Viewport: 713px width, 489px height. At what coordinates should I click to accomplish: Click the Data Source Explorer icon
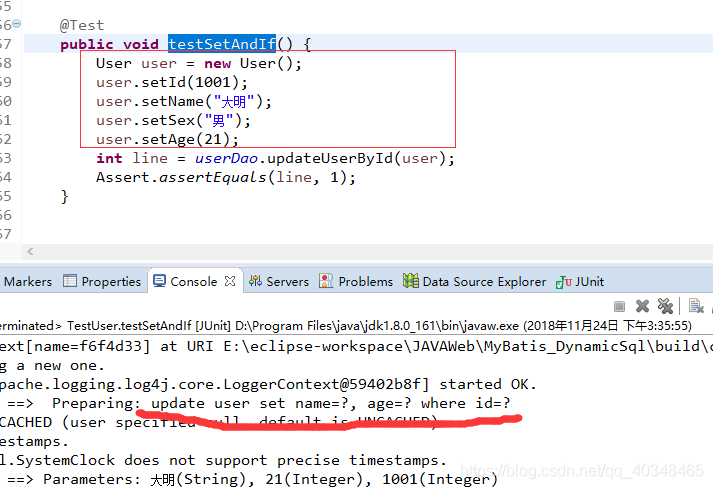pos(411,281)
